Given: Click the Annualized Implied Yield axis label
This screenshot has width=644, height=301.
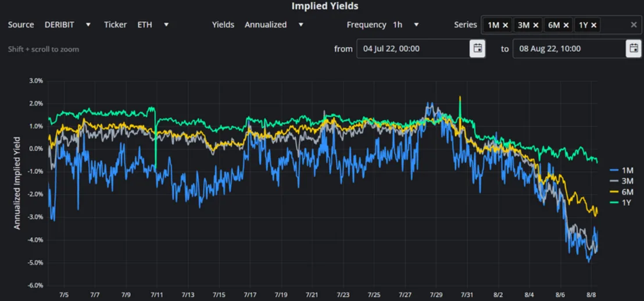Looking at the screenshot, I should click(x=17, y=183).
